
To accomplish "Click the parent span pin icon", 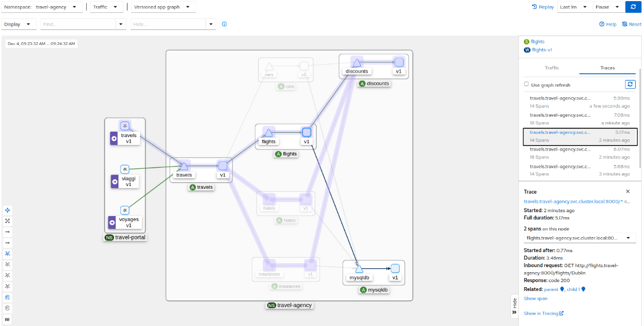I will (562, 289).
